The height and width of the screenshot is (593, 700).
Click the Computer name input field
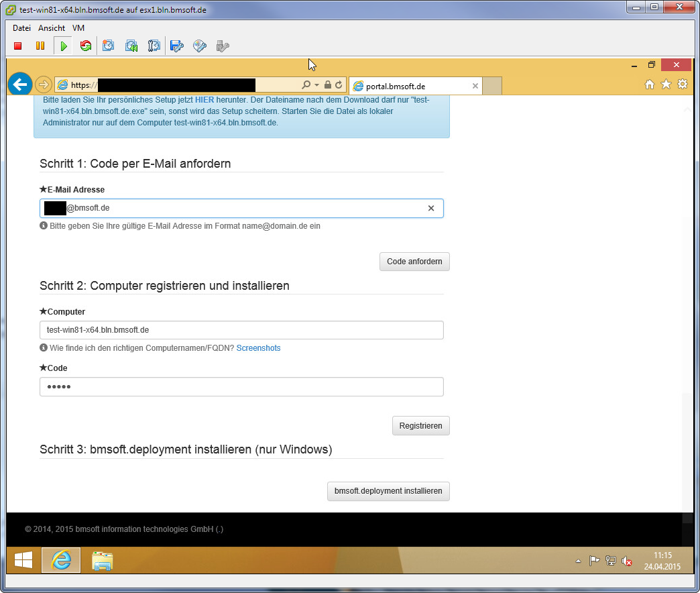241,330
